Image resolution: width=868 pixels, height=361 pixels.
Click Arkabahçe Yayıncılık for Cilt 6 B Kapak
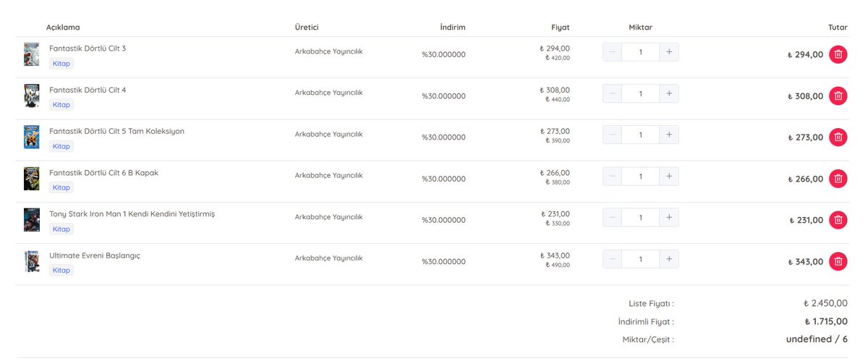[x=328, y=175]
